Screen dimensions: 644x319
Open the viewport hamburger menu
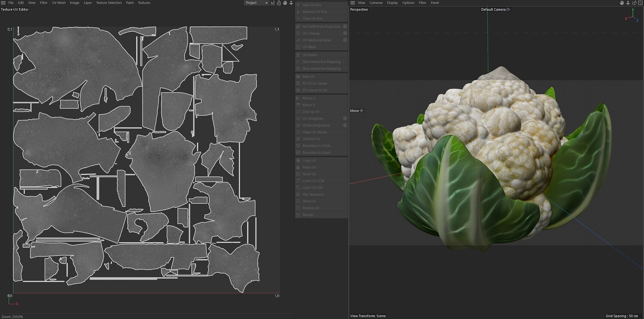coord(352,3)
